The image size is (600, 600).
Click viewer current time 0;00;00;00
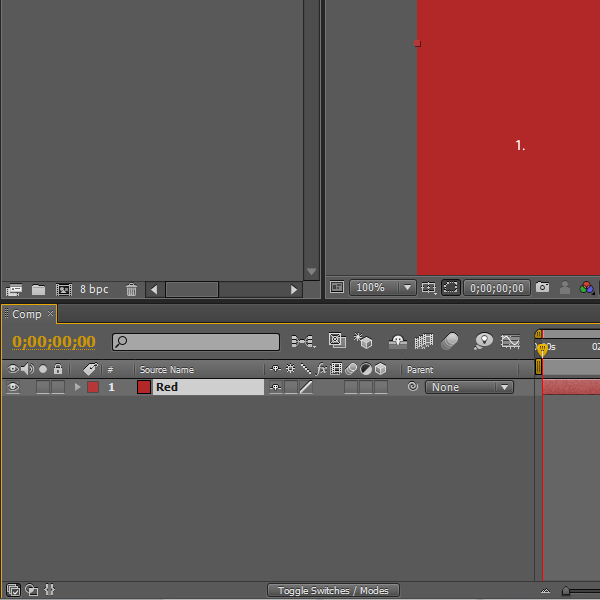click(497, 288)
